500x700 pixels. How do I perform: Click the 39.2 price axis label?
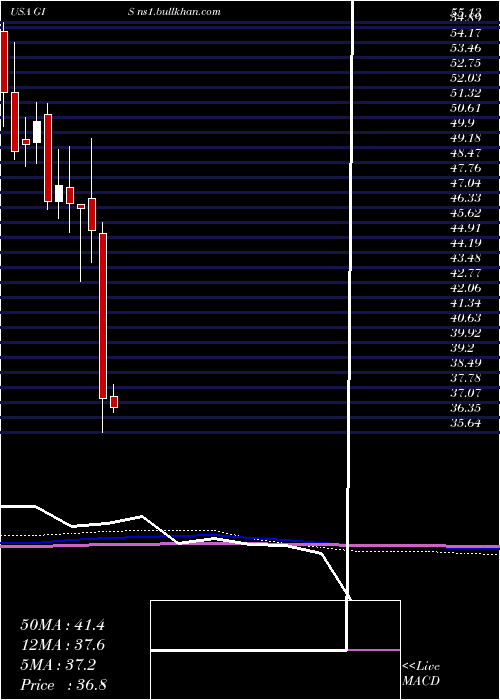click(462, 349)
